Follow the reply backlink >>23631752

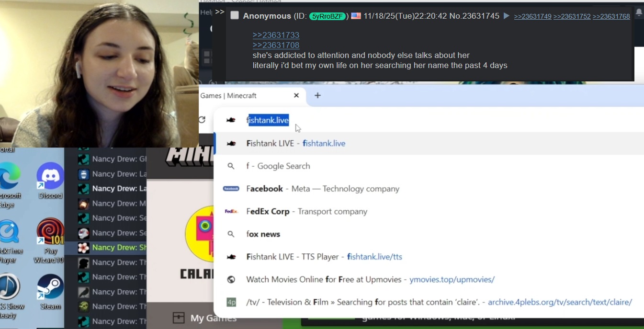[x=572, y=16]
